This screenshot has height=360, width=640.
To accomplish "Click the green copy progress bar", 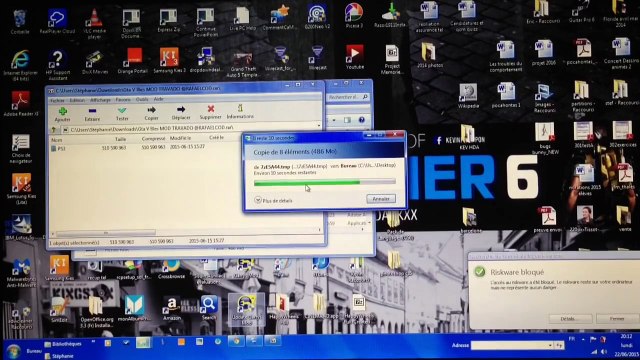I will pos(324,182).
